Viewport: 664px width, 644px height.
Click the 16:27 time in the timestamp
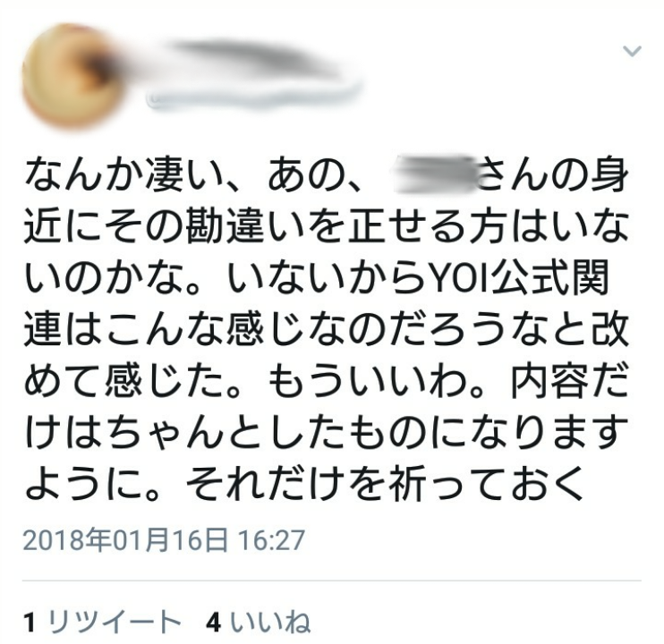coord(271,540)
